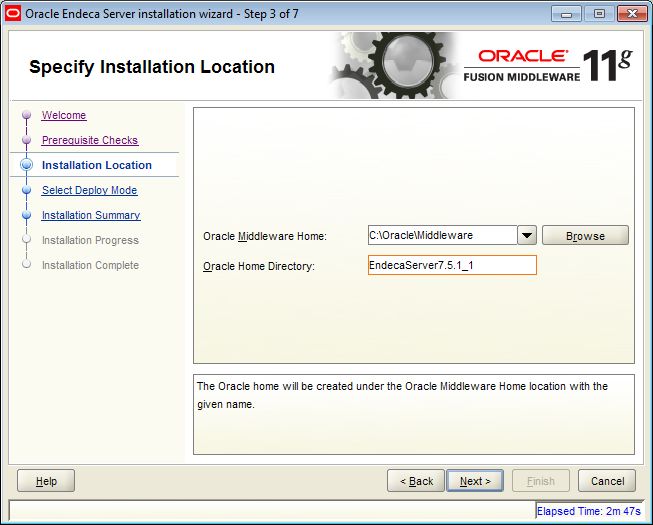Click the Elapsed Time status text
Screen dimensions: 653x525
pos(588,511)
